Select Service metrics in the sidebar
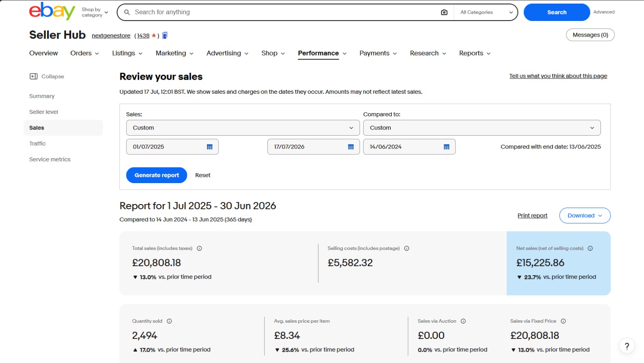The image size is (644, 363). point(50,159)
